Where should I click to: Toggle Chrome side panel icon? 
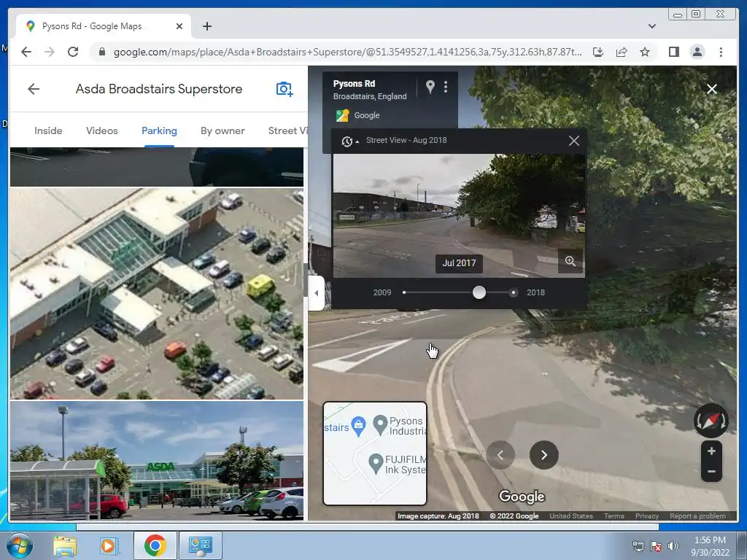[x=673, y=52]
